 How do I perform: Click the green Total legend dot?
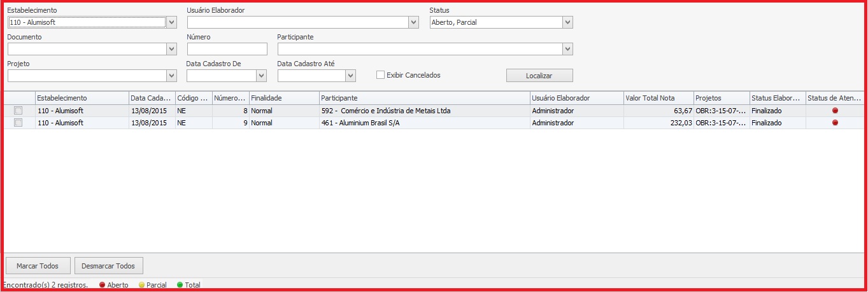(x=180, y=285)
